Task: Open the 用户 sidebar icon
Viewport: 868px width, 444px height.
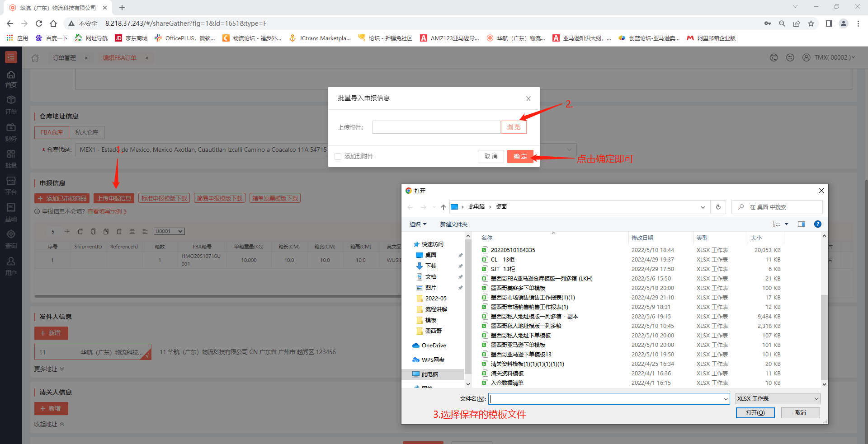Action: coord(11,266)
